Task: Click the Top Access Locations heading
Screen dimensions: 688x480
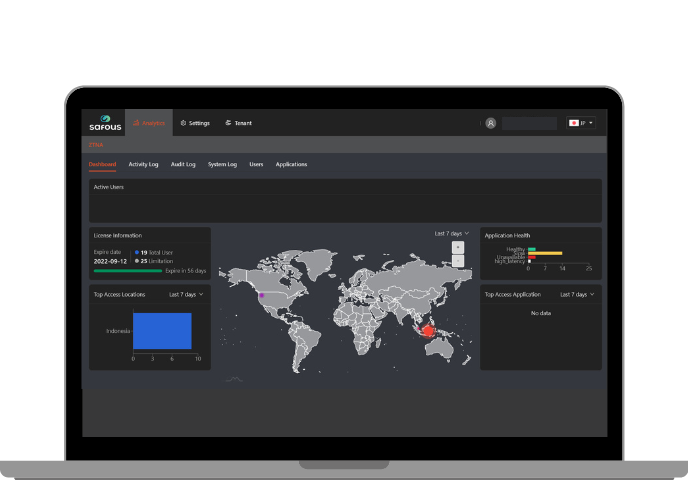Action: (x=119, y=294)
